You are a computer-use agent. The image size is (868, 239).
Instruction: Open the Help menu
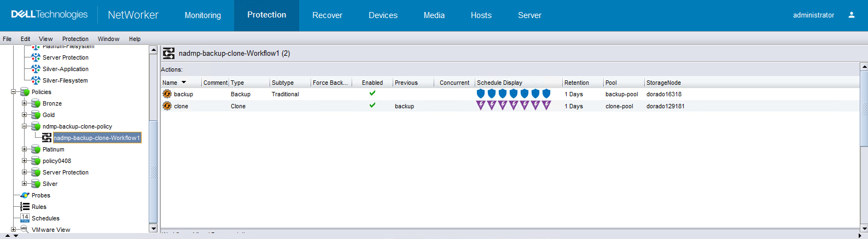pos(135,39)
